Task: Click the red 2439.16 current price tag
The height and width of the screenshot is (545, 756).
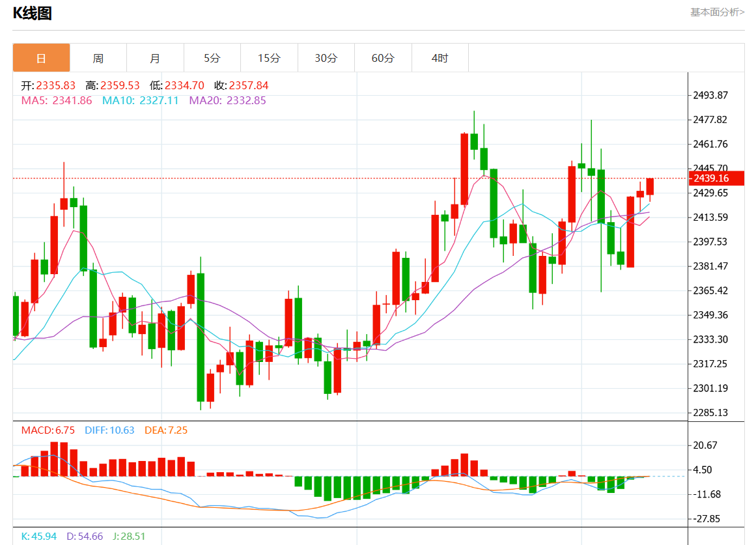Action: (x=716, y=178)
